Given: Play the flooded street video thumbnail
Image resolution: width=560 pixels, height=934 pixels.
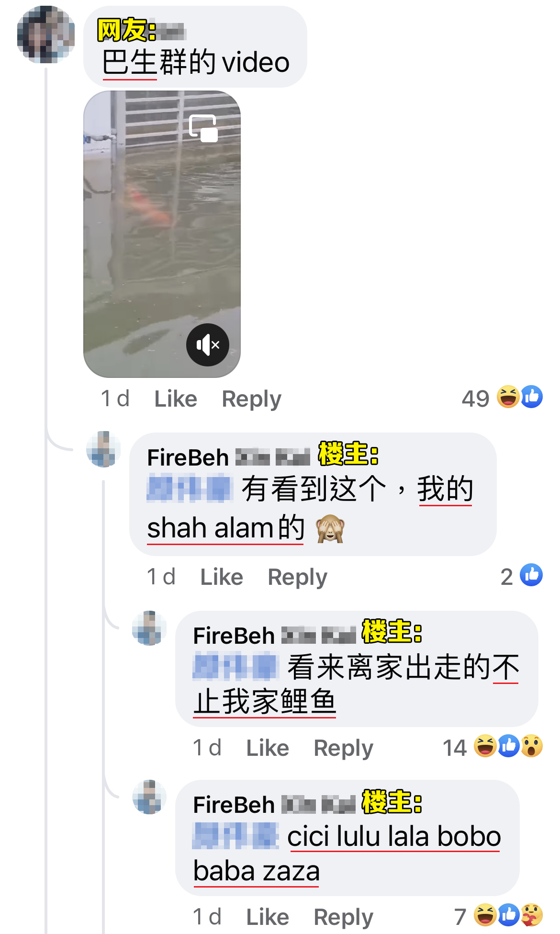Looking at the screenshot, I should point(162,234).
